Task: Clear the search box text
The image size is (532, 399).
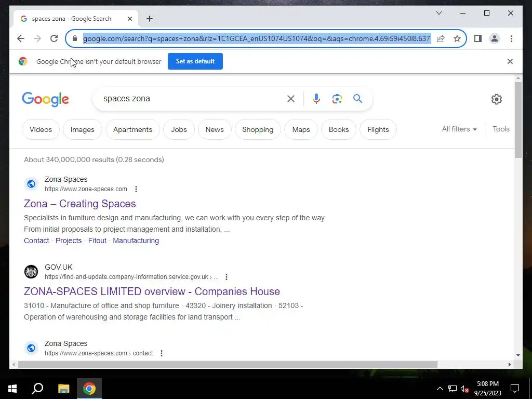Action: click(x=291, y=99)
